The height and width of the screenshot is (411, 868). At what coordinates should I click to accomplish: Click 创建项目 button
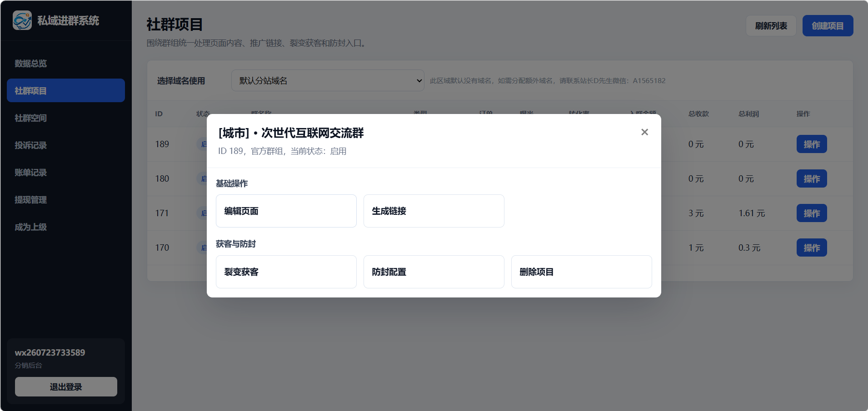click(x=828, y=26)
